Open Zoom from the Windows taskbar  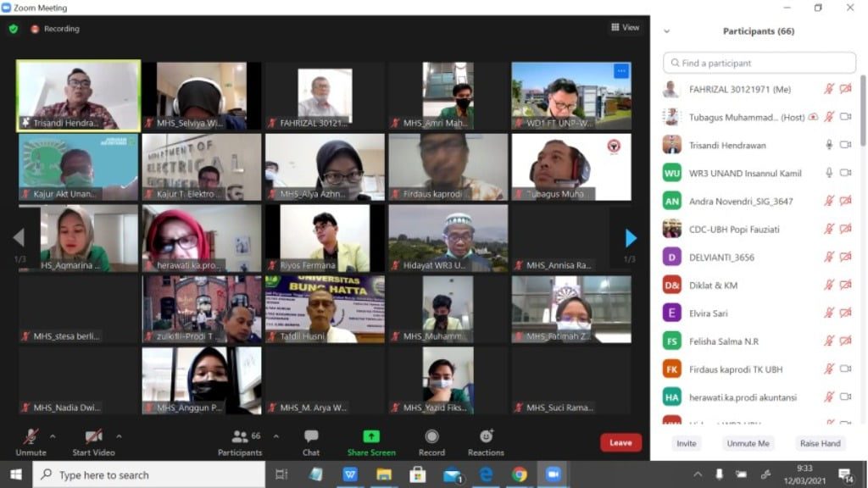point(554,474)
